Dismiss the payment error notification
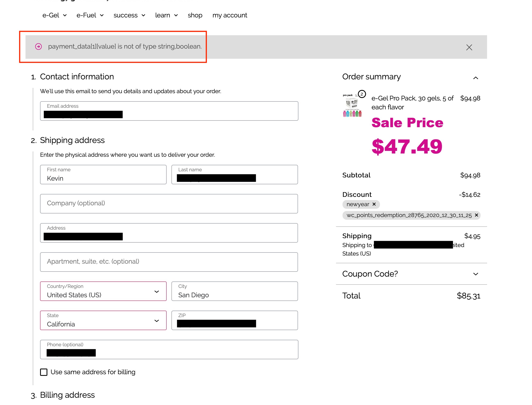532x405 pixels. pyautogui.click(x=469, y=47)
